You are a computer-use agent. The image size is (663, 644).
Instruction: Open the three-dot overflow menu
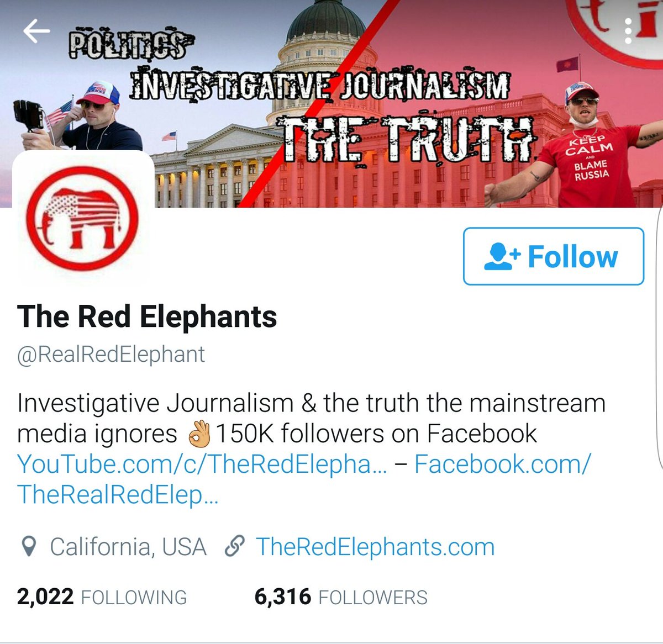pyautogui.click(x=628, y=31)
